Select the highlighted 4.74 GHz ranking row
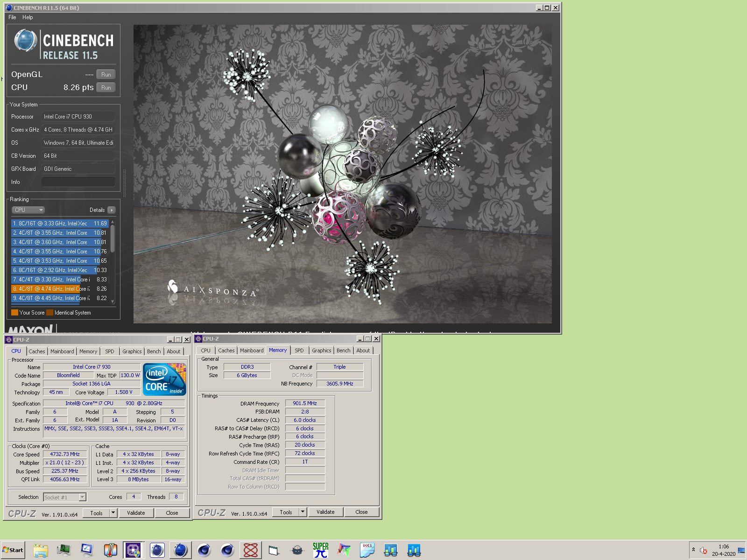The width and height of the screenshot is (747, 560). [60, 289]
